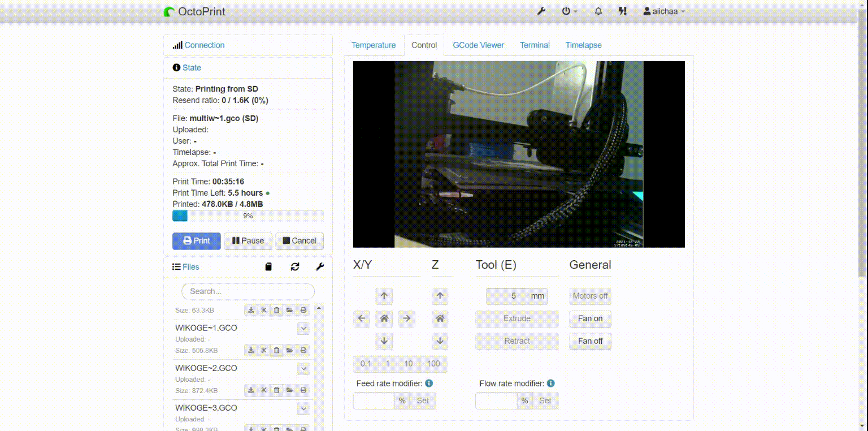The height and width of the screenshot is (431, 868).
Task: Select the 0.1 jog step size
Action: tap(366, 364)
